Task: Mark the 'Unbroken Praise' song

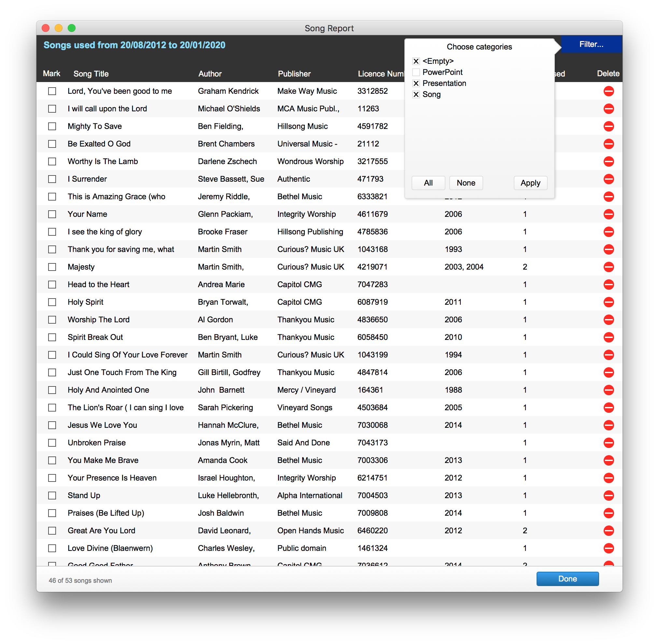Action: pyautogui.click(x=52, y=443)
